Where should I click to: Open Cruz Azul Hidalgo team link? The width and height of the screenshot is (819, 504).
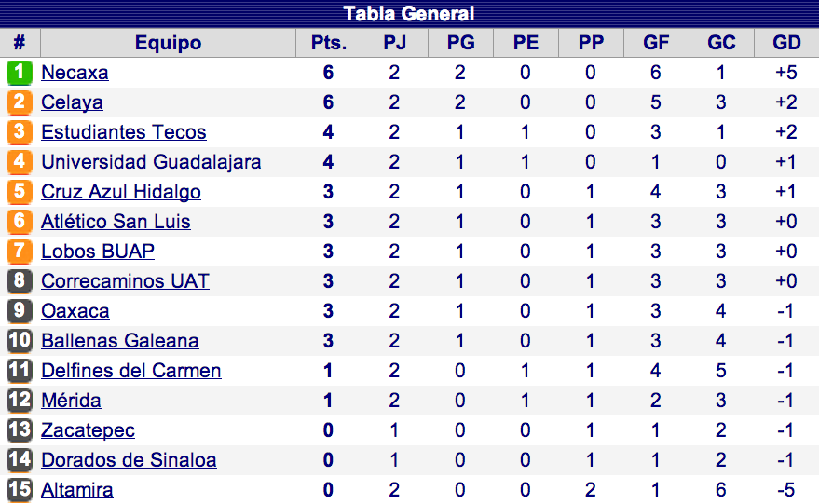click(121, 192)
